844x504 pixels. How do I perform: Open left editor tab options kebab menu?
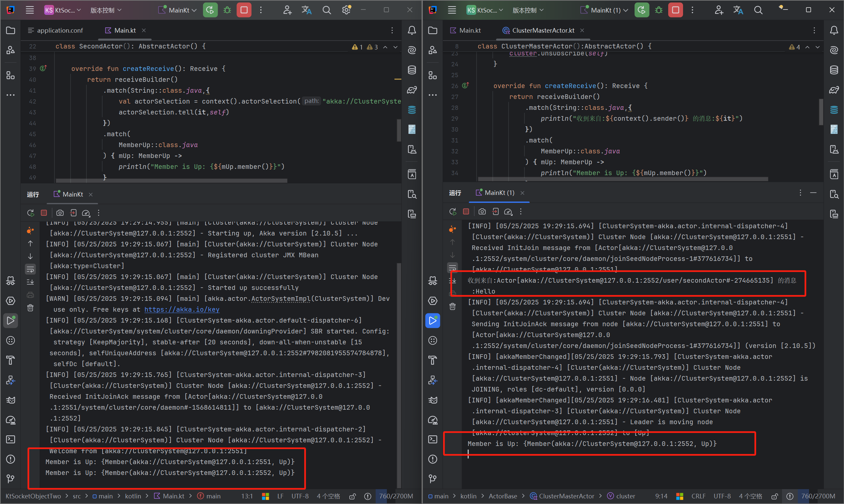click(392, 31)
